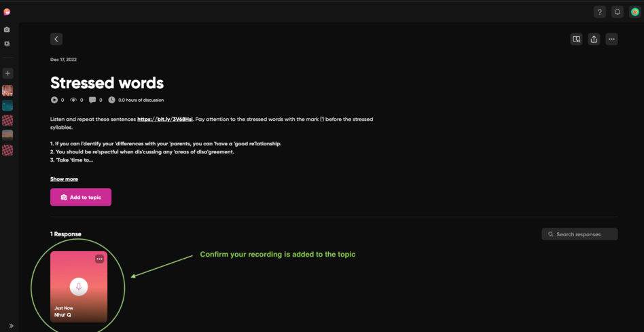Screen dimensions: 644x332
Task: Open Như Q's audio response card
Action: [79, 287]
